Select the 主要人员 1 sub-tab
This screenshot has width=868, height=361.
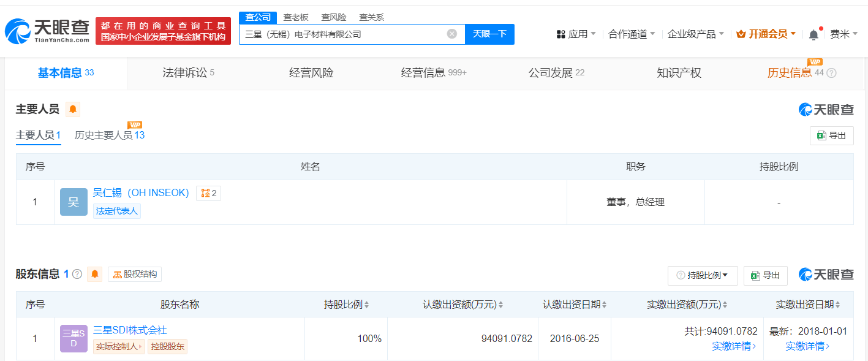[38, 135]
